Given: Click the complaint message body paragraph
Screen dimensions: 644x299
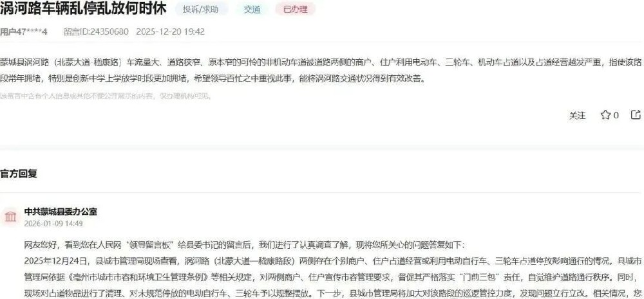Looking at the screenshot, I should click(x=321, y=70).
